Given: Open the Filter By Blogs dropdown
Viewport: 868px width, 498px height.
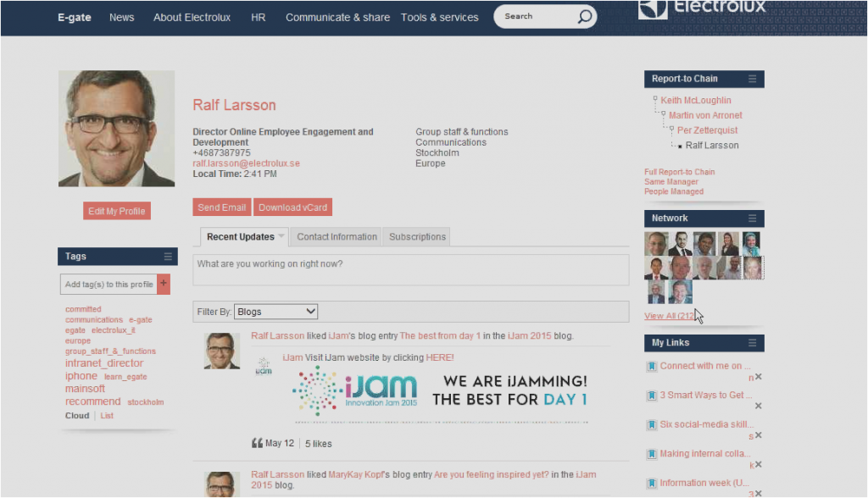Looking at the screenshot, I should pos(275,312).
